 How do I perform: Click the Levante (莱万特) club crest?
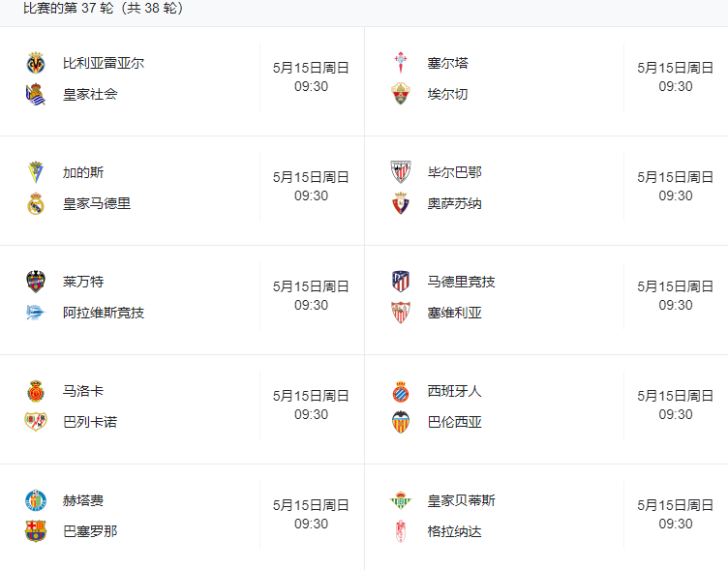point(36,282)
